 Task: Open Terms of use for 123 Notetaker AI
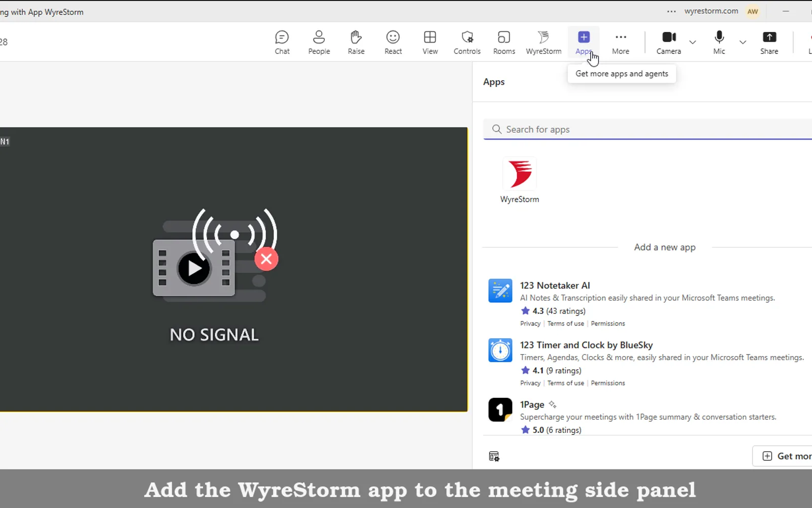pos(565,324)
